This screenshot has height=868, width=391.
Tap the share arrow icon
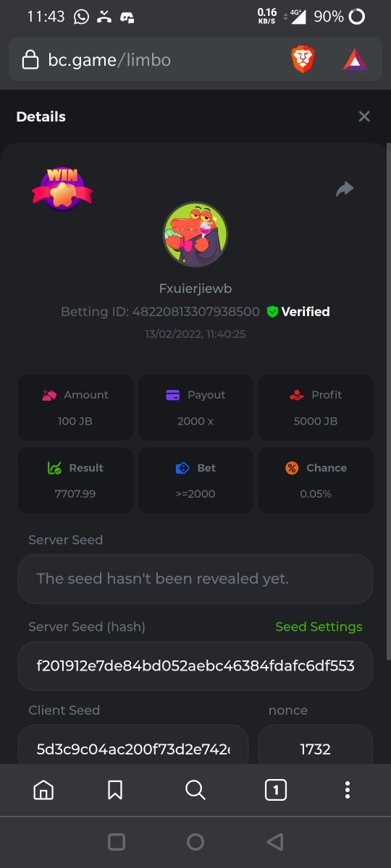pos(345,190)
